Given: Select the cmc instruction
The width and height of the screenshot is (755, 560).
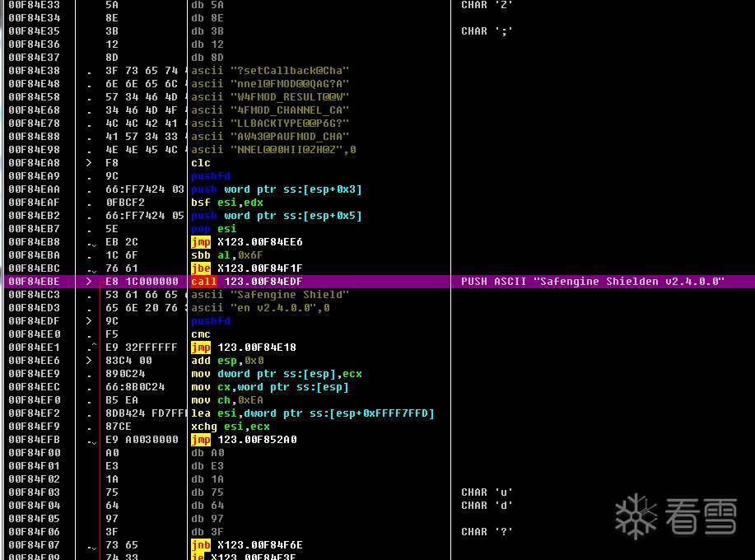Looking at the screenshot, I should coord(201,334).
